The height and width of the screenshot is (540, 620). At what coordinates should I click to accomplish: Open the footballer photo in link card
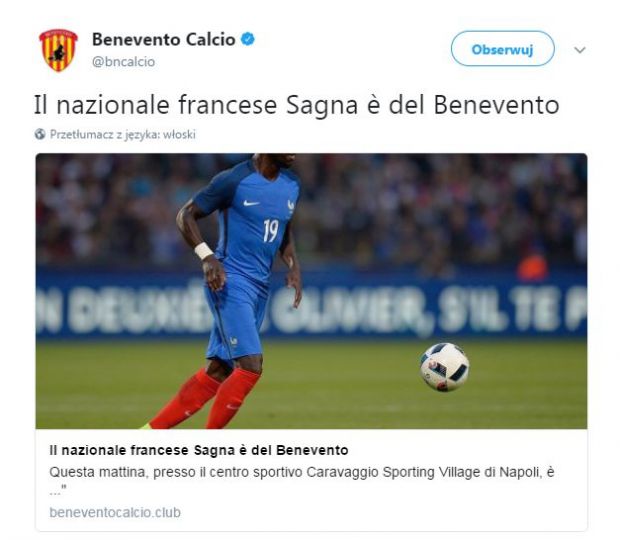tap(311, 291)
